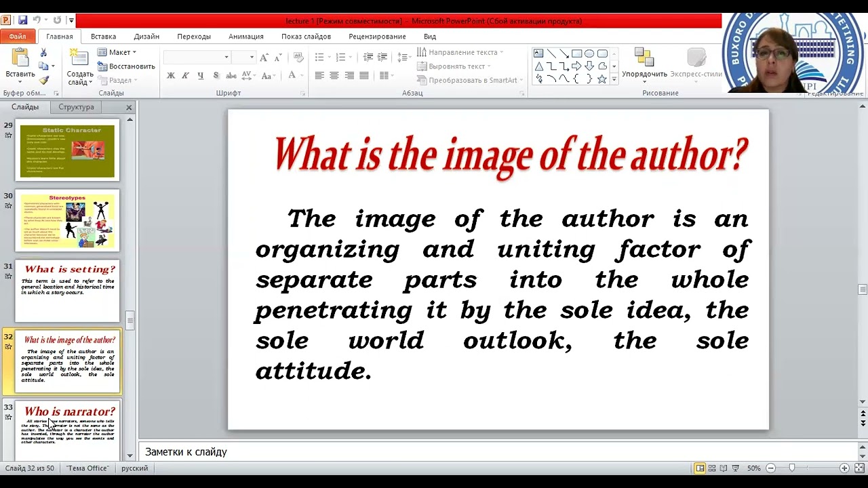868x488 pixels.
Task: Open the columns dropdown
Action: click(x=387, y=75)
